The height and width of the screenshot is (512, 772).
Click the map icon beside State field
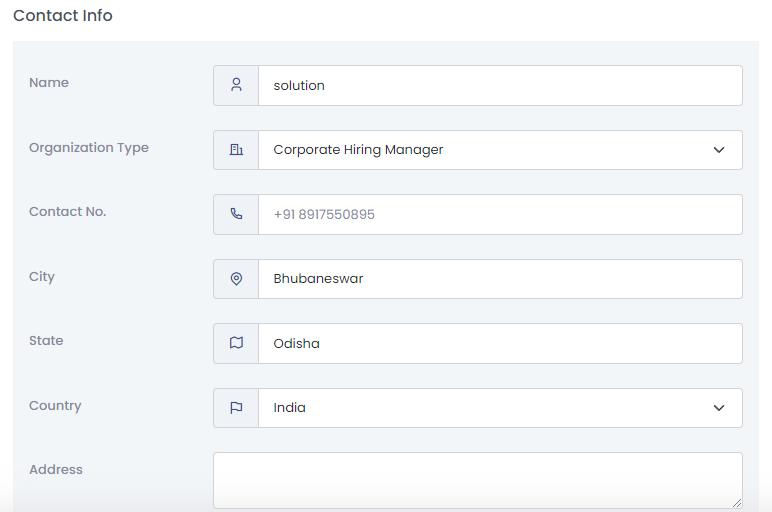(x=236, y=343)
